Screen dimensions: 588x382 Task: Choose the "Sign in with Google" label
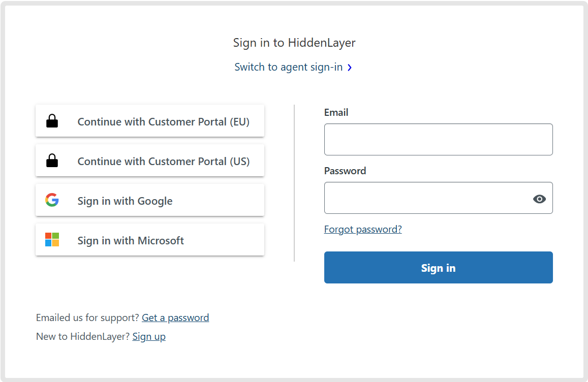(125, 201)
